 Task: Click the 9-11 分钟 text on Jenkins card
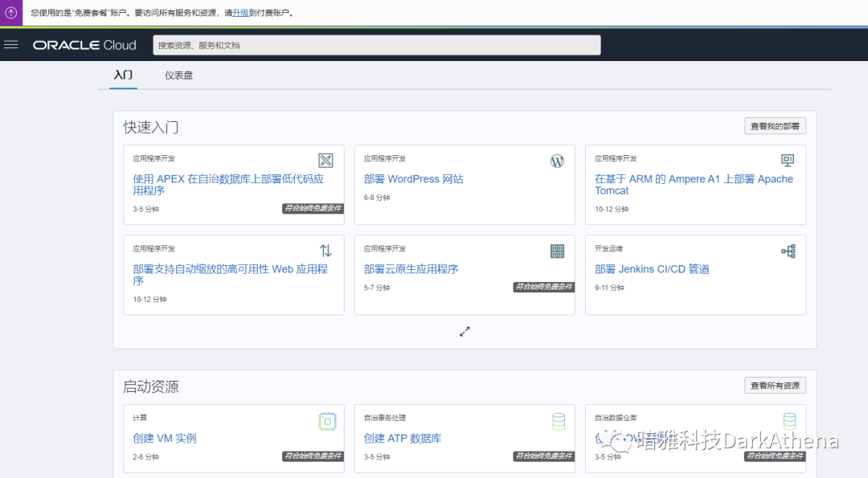(x=609, y=288)
